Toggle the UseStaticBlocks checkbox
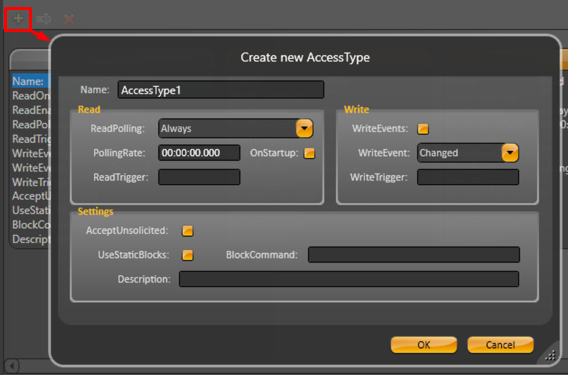The width and height of the screenshot is (568, 375). tap(187, 255)
